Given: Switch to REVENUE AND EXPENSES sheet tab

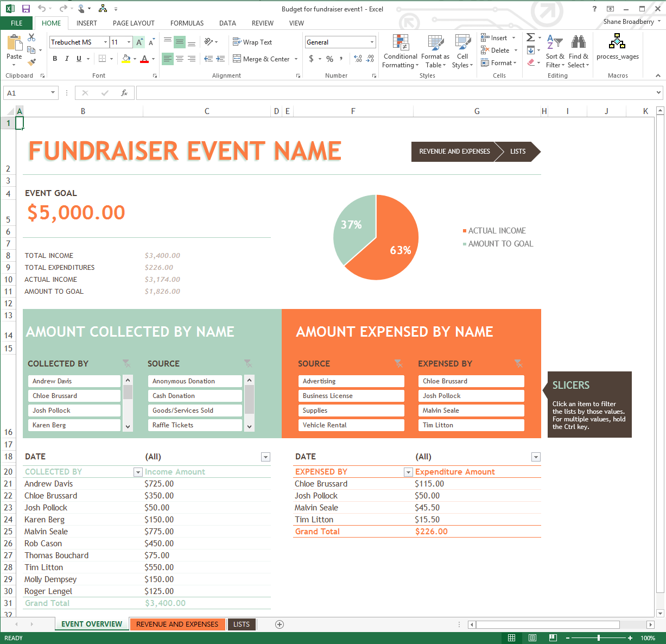Looking at the screenshot, I should point(177,624).
